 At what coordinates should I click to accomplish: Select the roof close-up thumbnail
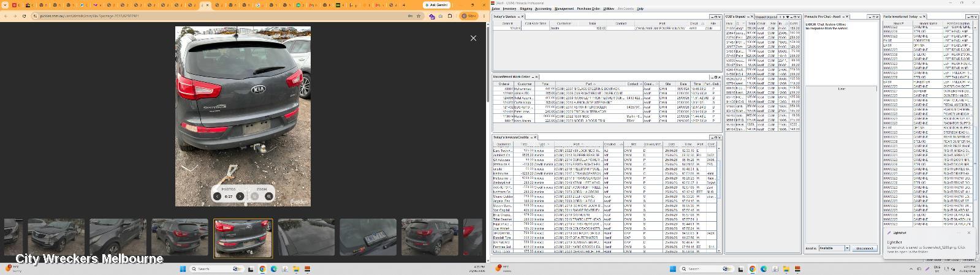tap(306, 237)
